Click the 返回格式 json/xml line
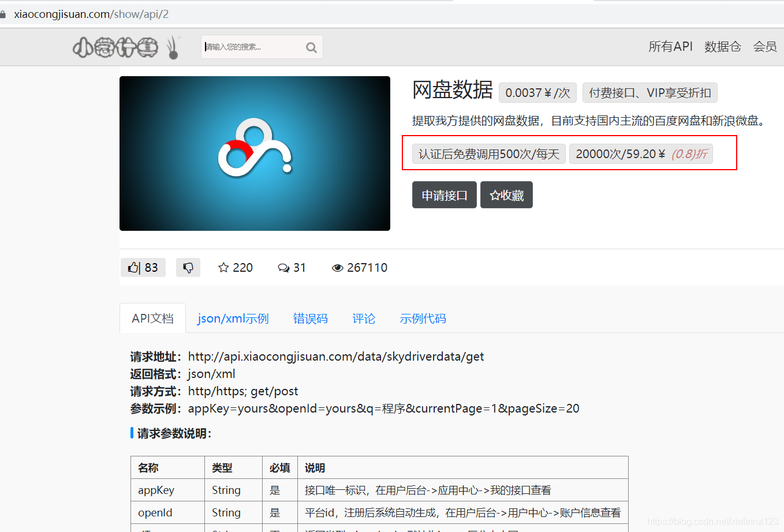 point(182,374)
